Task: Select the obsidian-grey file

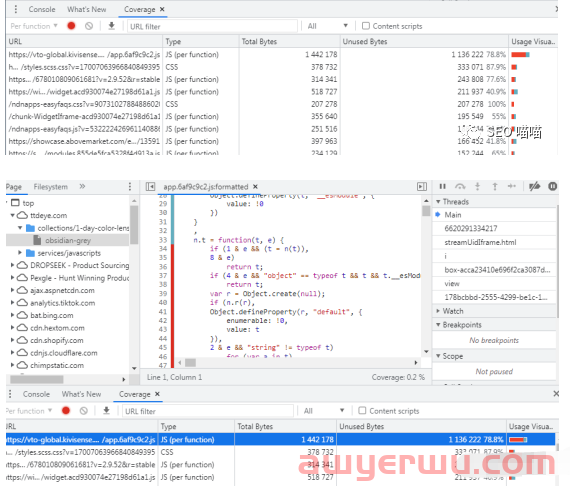Action: coord(68,241)
